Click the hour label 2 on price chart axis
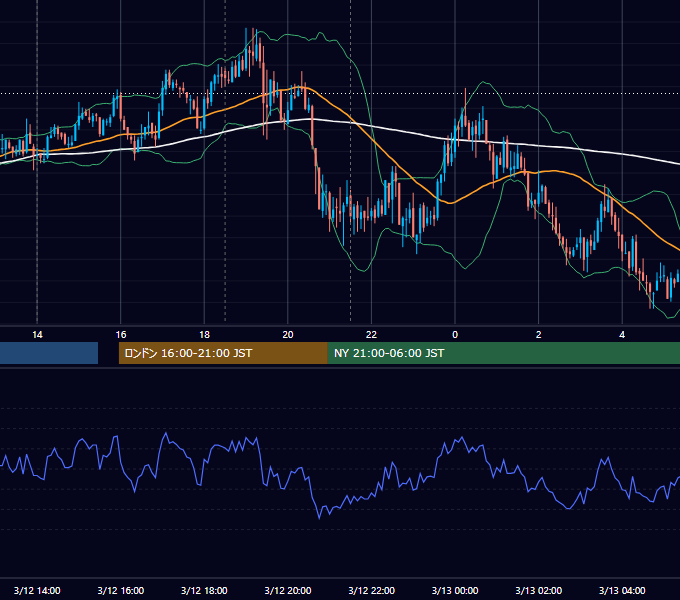Viewport: 680px width, 600px height. (x=539, y=335)
